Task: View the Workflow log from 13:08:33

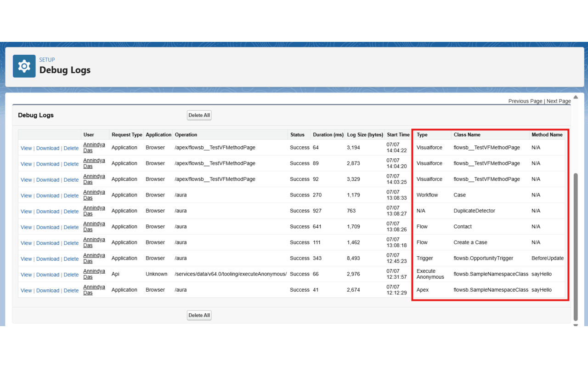Action: pos(26,195)
